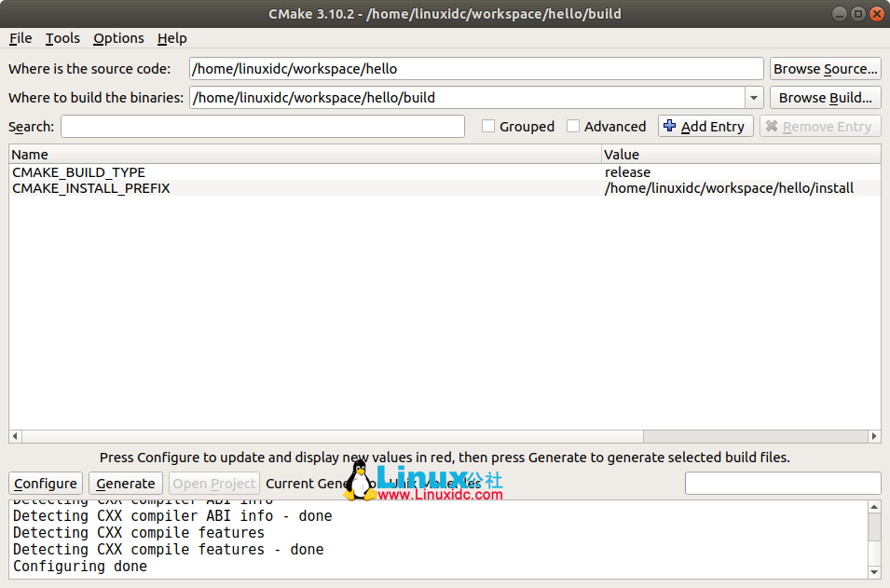Click the release value cell
Image resolution: width=890 pixels, height=588 pixels.
tap(741, 172)
